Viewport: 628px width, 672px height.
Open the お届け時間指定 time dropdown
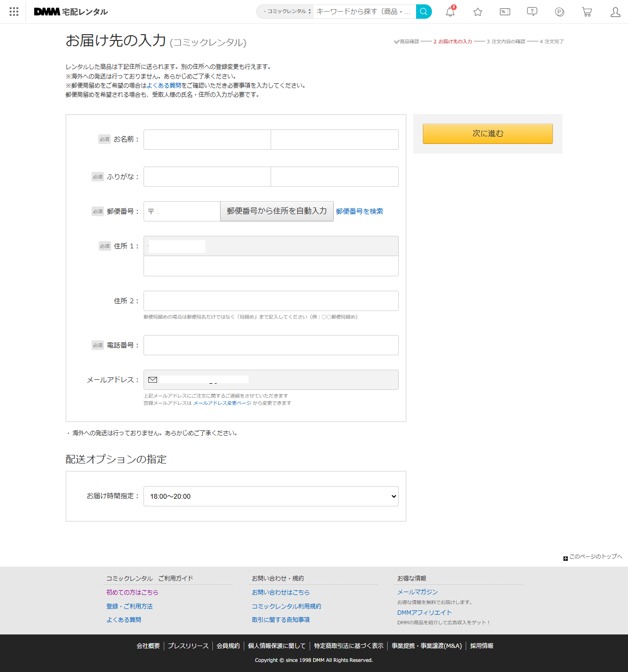pos(271,496)
